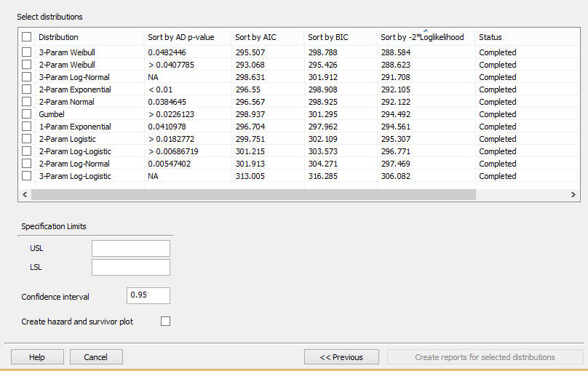Go back with << Previous button
588x371 pixels.
coord(341,357)
